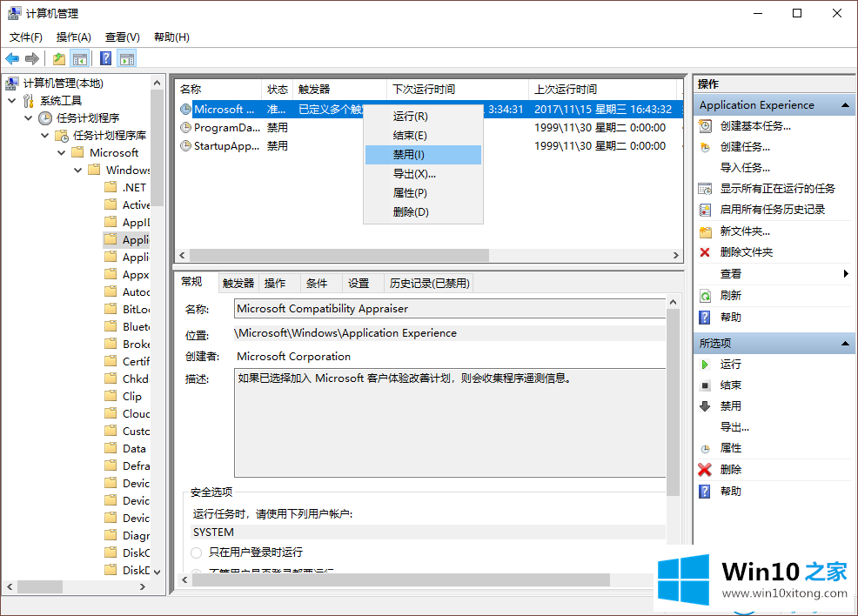Open the 帮助(H) menu
This screenshot has width=858, height=616.
click(x=171, y=37)
